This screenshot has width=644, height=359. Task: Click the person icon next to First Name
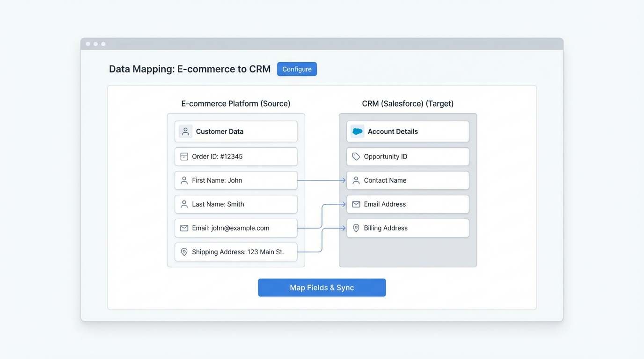pyautogui.click(x=184, y=180)
